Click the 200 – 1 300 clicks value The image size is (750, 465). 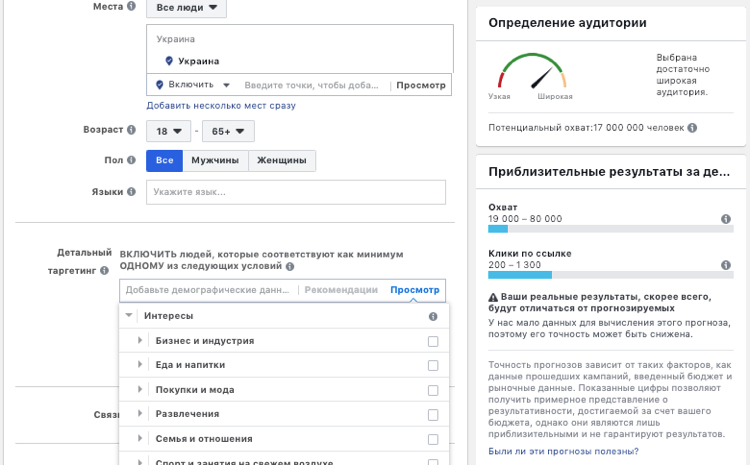(x=515, y=265)
